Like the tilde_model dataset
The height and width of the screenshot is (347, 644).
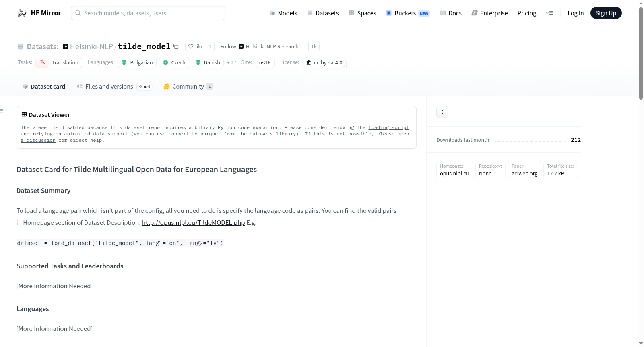(x=196, y=46)
